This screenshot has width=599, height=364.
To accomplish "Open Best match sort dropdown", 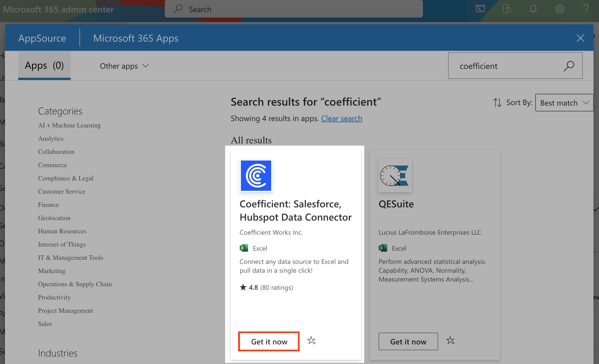I will point(564,103).
